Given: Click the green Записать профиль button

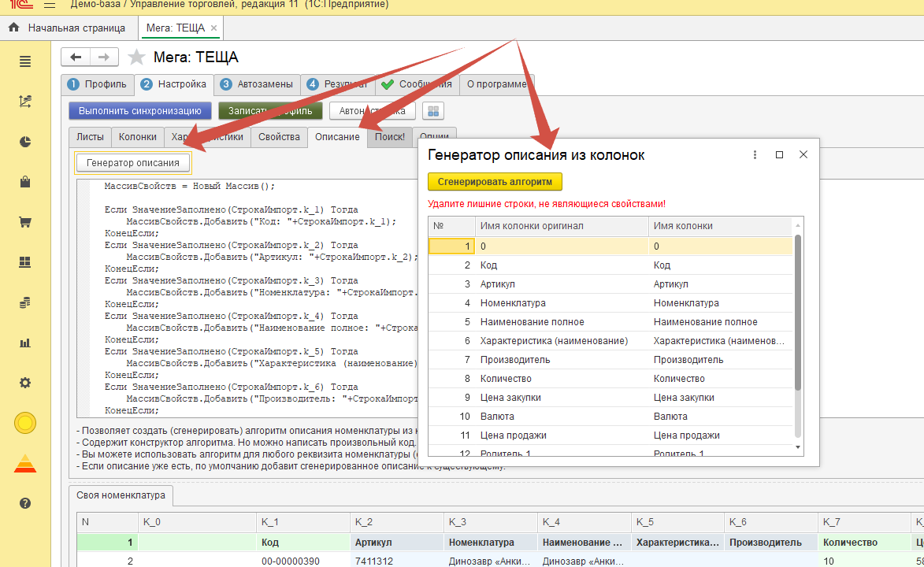Looking at the screenshot, I should [x=270, y=111].
